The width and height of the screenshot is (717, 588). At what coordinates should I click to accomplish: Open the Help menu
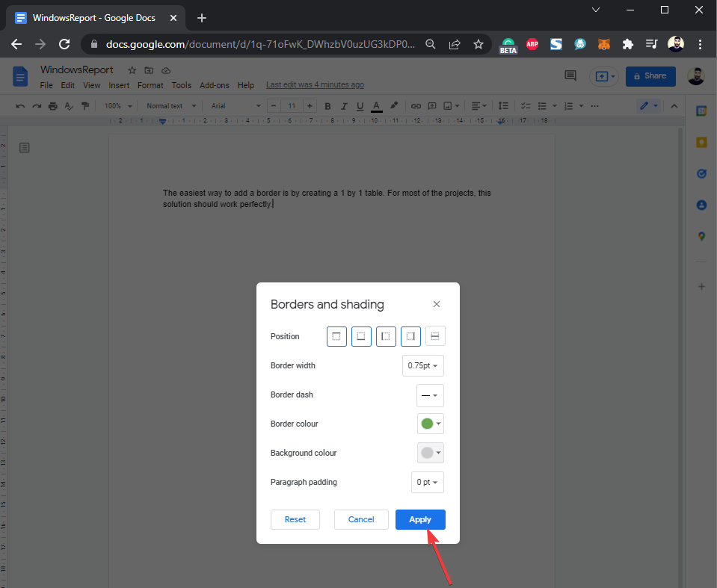click(245, 85)
